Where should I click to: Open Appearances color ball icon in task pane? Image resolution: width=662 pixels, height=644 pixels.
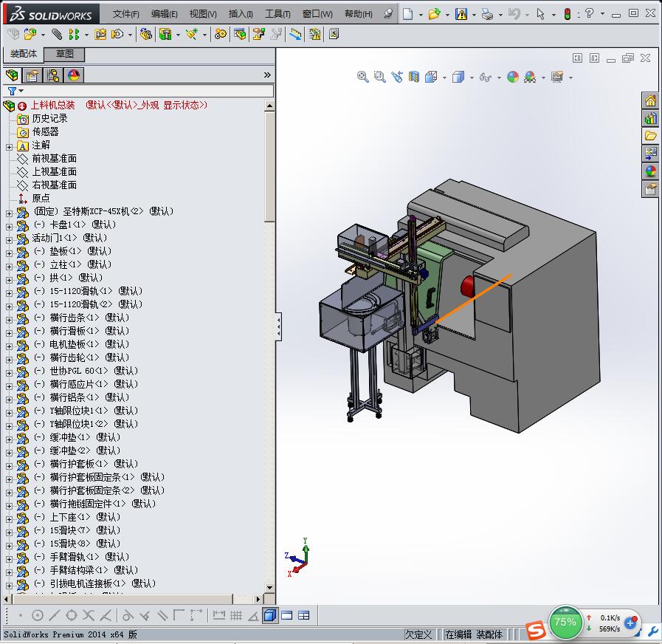(x=650, y=171)
